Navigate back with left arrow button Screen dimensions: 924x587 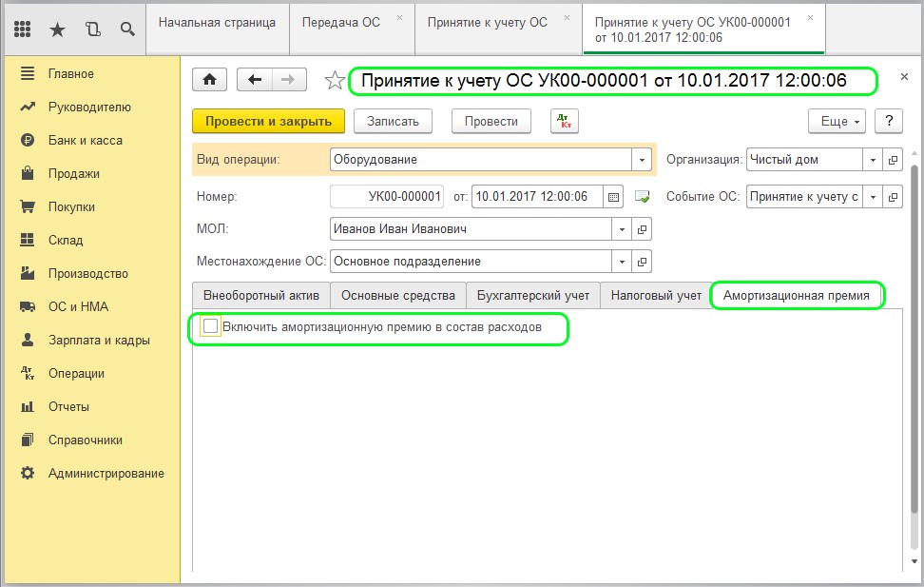coord(255,81)
